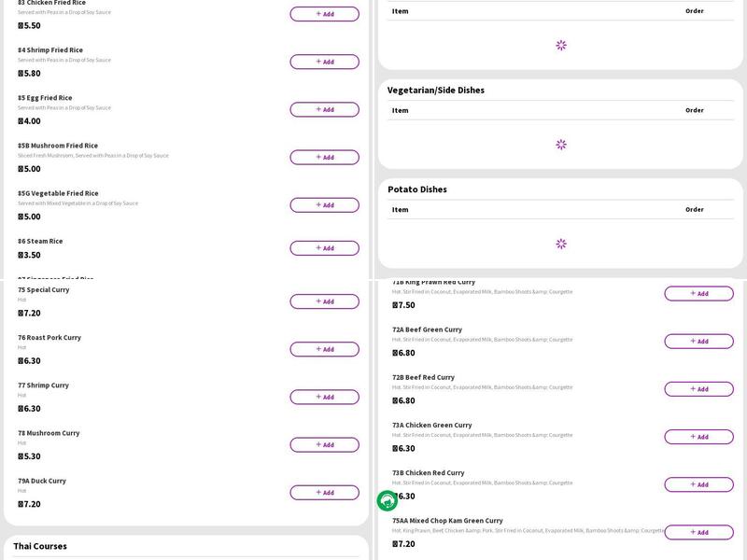Add 73B Chicken Red Curry
This screenshot has width=747, height=560.
coord(698,484)
